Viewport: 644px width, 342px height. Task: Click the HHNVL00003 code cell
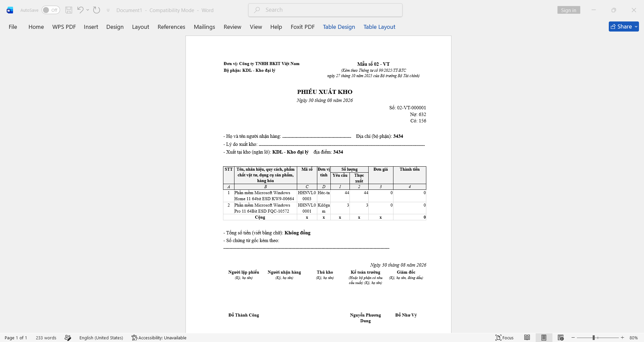(307, 196)
